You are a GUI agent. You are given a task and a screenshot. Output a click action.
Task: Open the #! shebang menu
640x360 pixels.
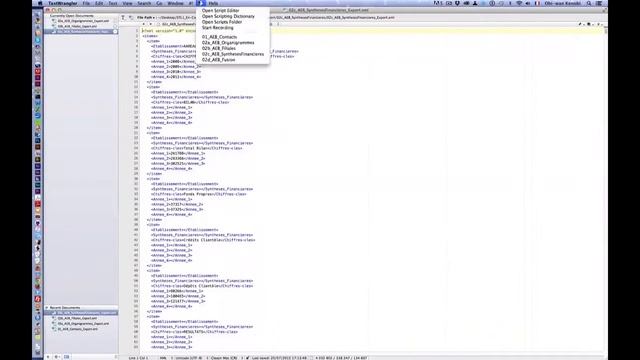click(191, 3)
